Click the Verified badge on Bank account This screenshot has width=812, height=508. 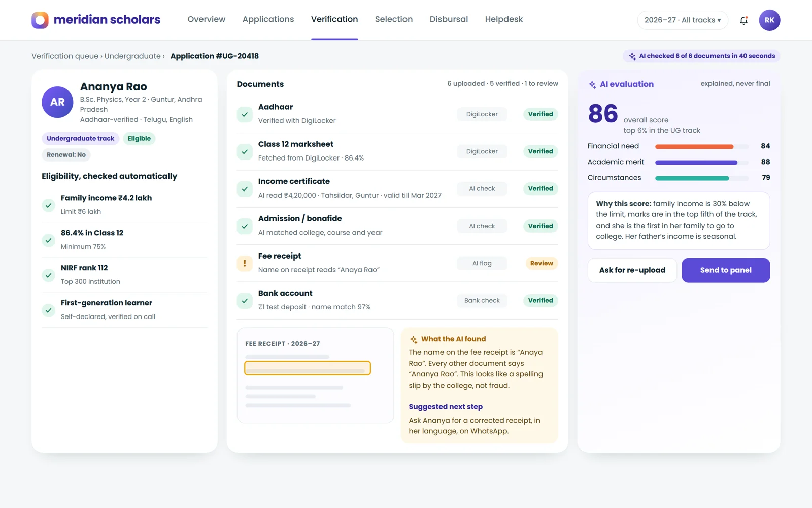coord(540,301)
